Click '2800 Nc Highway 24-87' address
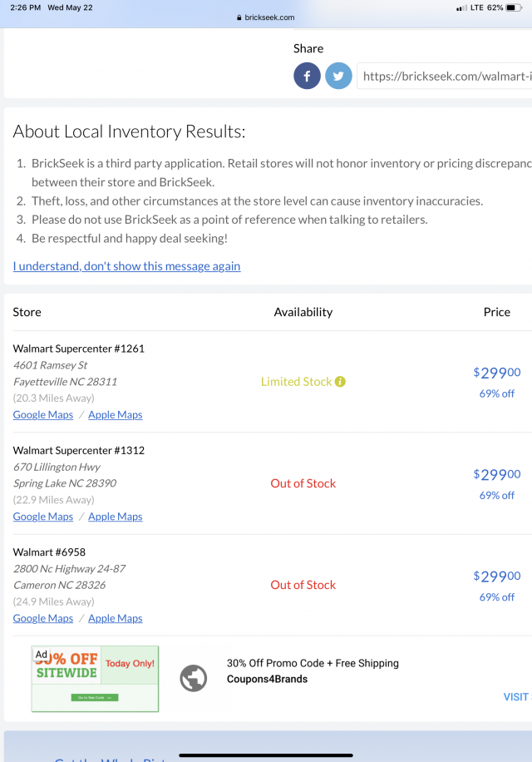532x762 pixels. (70, 568)
